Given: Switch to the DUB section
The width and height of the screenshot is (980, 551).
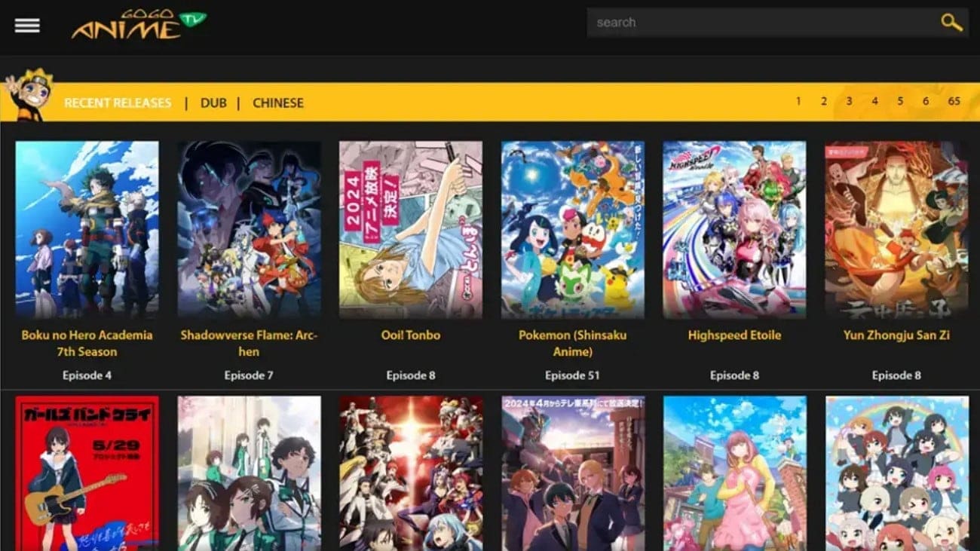Looking at the screenshot, I should (213, 103).
